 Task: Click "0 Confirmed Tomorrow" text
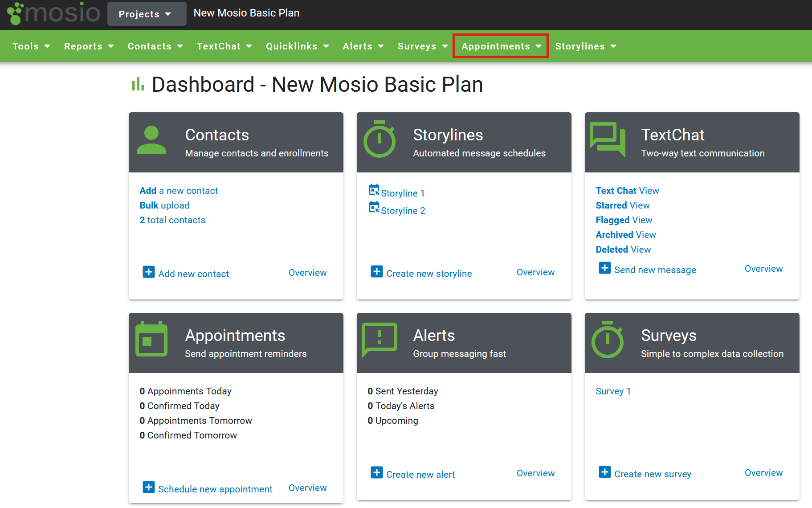click(x=188, y=435)
